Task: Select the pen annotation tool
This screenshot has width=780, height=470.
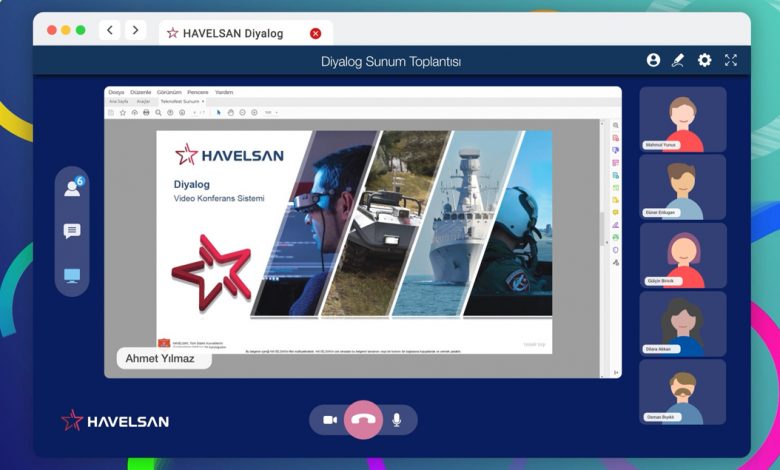Action: pos(678,60)
